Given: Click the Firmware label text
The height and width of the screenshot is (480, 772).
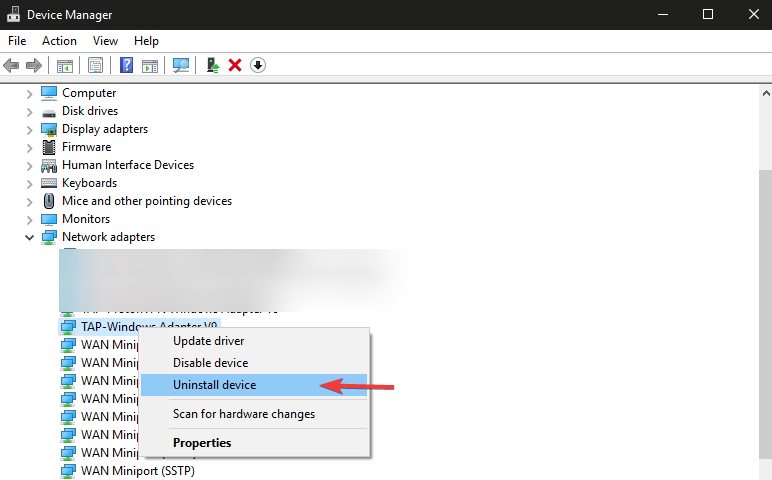Looking at the screenshot, I should [87, 147].
